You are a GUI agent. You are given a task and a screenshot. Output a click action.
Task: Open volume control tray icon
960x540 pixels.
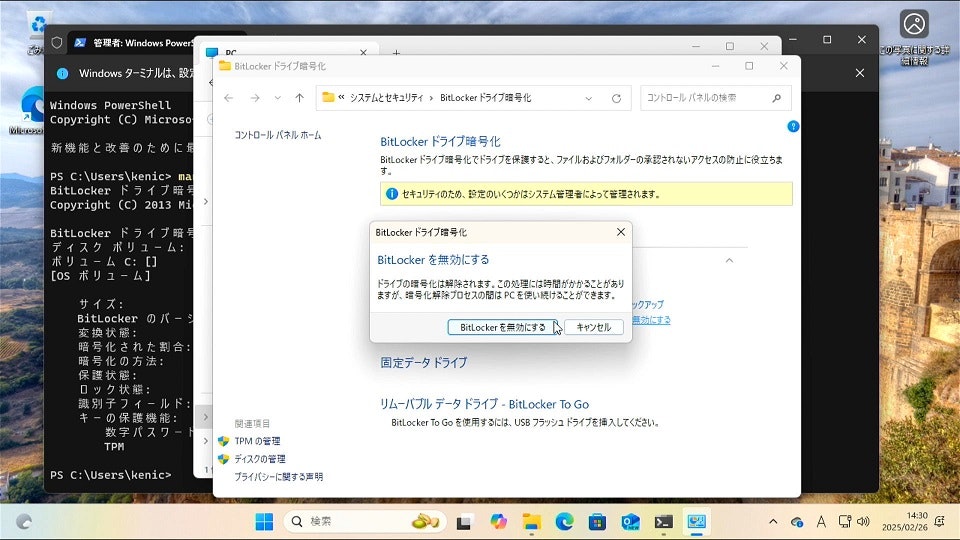(863, 522)
